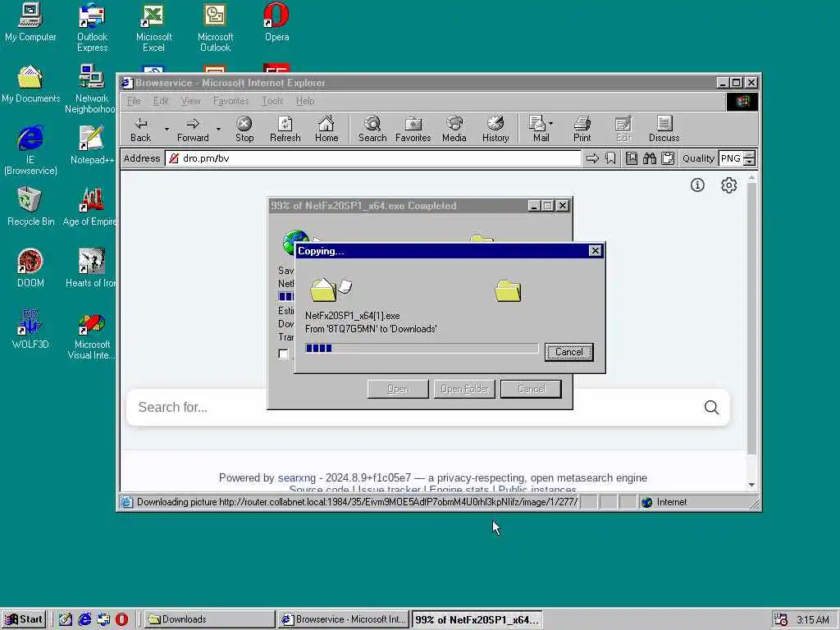Click the Quality PNG spinner control
This screenshot has height=630, width=840.
750,158
